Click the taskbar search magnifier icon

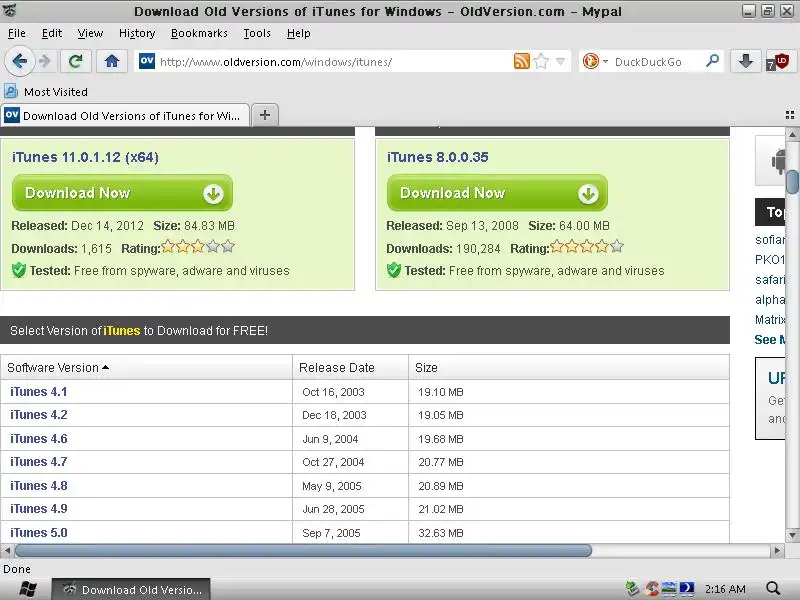[x=773, y=589]
